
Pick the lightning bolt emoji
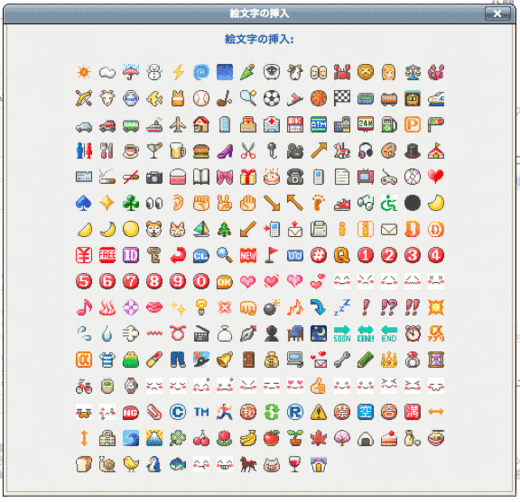[178, 72]
